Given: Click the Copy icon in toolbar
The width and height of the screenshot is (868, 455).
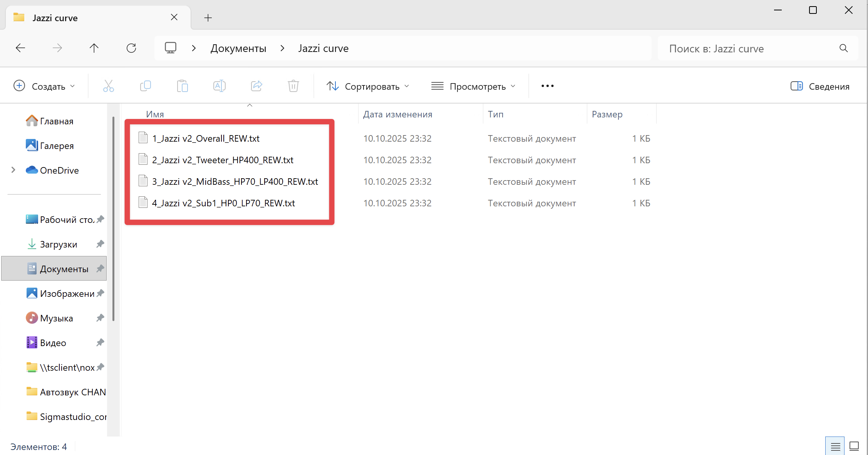Looking at the screenshot, I should pyautogui.click(x=145, y=86).
